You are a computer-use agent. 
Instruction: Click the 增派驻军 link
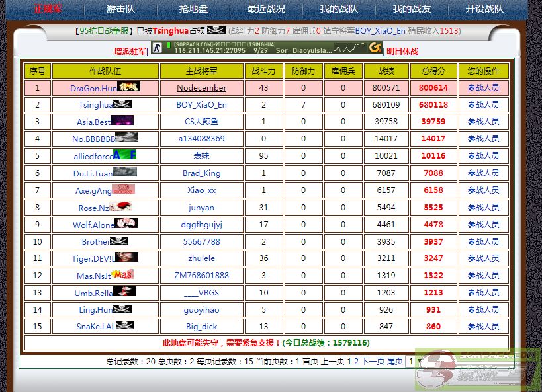pyautogui.click(x=130, y=52)
